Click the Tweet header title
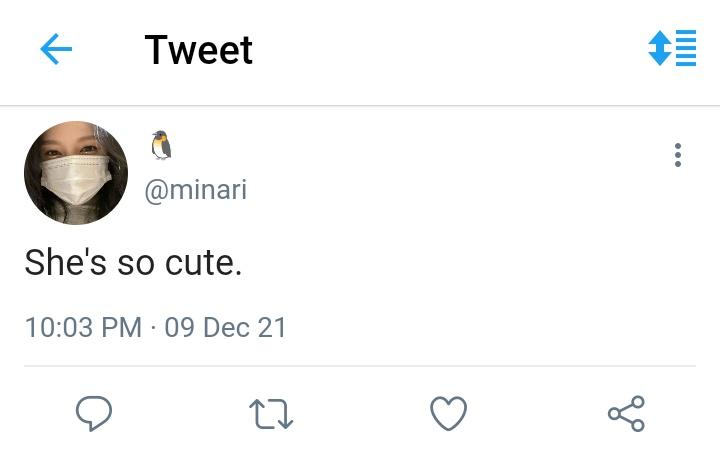Viewport: 720px width, 456px height. tap(198, 50)
